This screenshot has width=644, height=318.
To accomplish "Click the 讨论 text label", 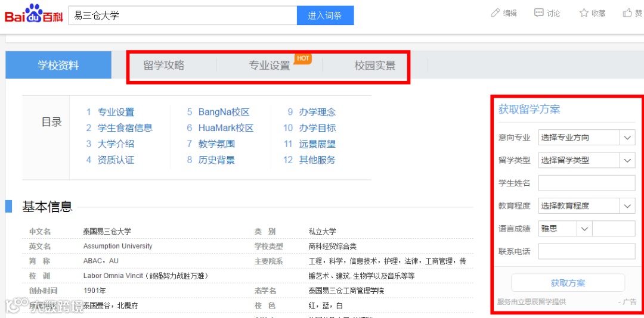I will 553,13.
